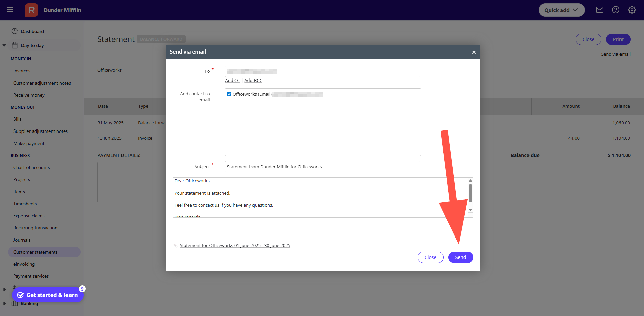Open Bills in the sidebar
This screenshot has width=644, height=316.
17,119
